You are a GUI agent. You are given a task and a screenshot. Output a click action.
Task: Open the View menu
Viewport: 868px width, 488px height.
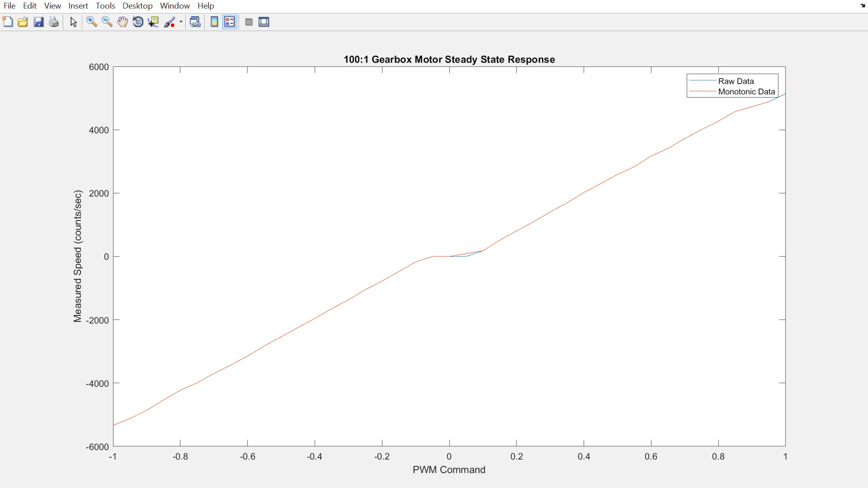pyautogui.click(x=53, y=6)
